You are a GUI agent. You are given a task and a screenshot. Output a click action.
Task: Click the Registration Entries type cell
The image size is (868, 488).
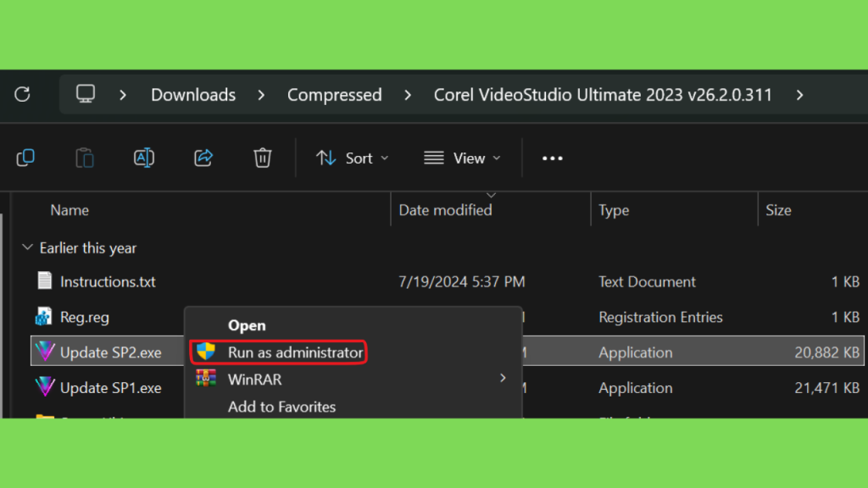(x=661, y=317)
